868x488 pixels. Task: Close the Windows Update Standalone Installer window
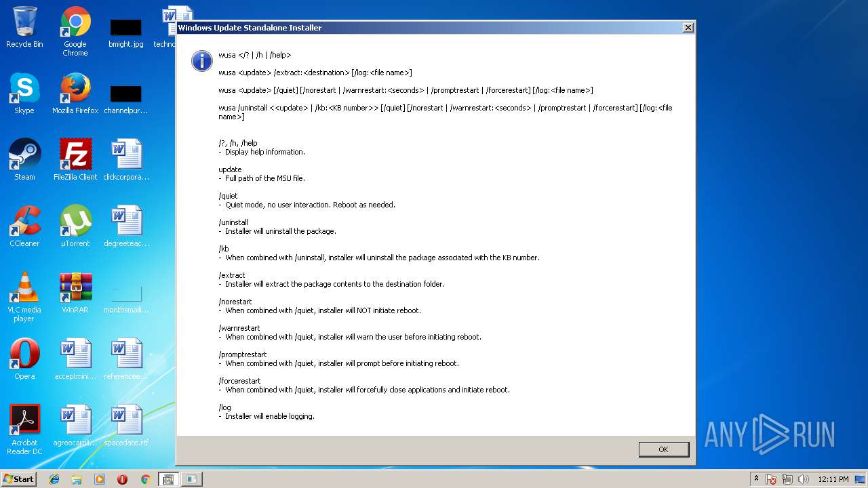(688, 28)
